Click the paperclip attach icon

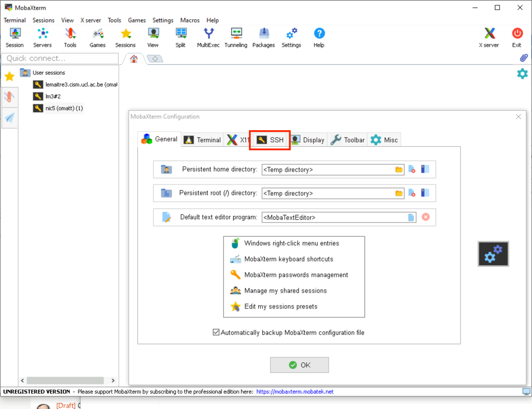tap(524, 58)
